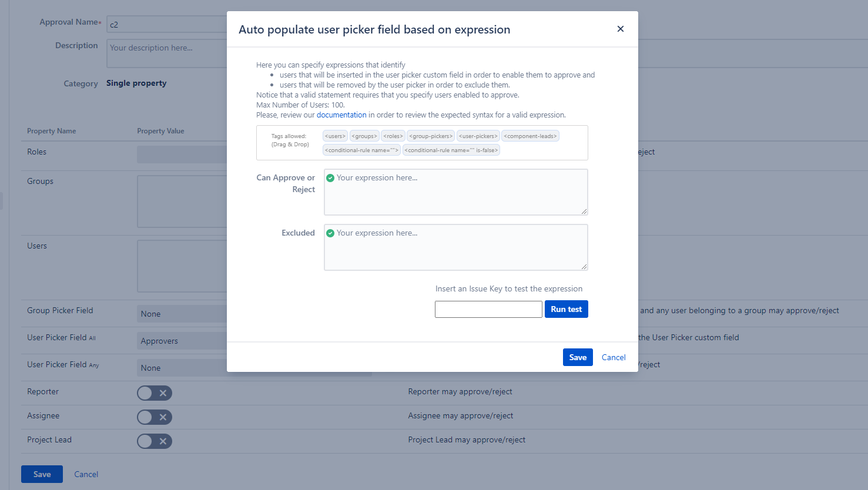Toggle the Project Lead switch
The width and height of the screenshot is (868, 490).
click(154, 441)
